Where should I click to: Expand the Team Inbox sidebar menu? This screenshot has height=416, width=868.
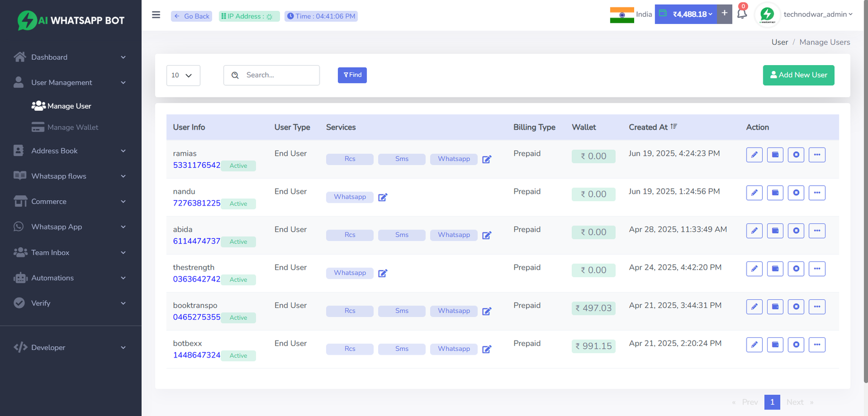71,252
